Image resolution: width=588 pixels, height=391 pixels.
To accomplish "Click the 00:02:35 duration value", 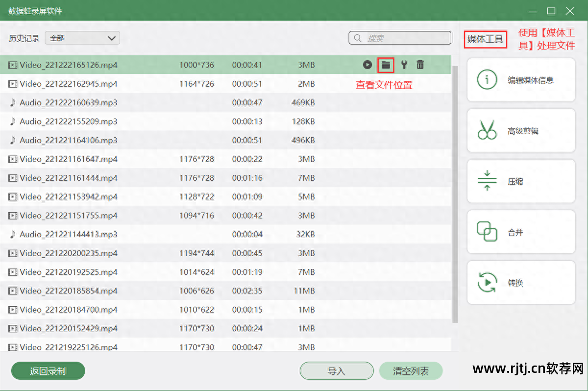I will pos(247,291).
